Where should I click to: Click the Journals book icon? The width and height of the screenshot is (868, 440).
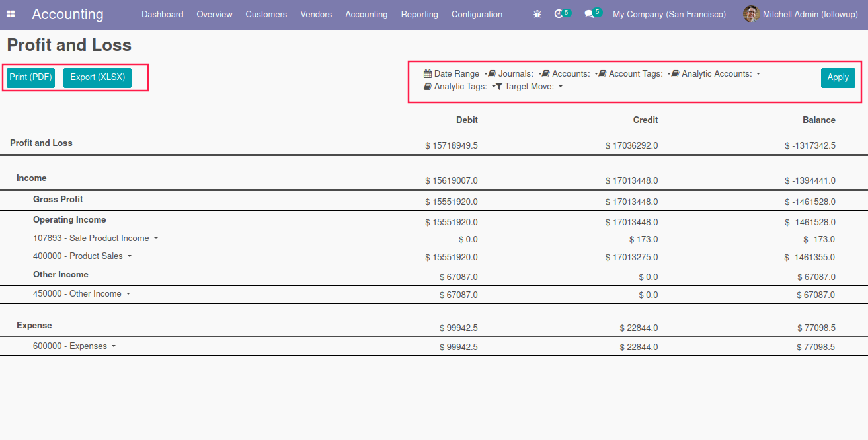[492, 74]
